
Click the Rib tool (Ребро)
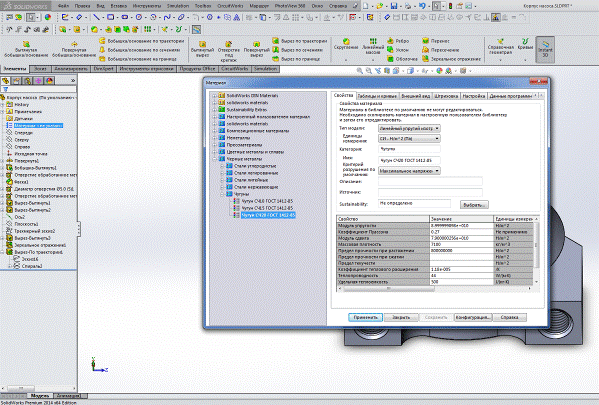point(398,41)
